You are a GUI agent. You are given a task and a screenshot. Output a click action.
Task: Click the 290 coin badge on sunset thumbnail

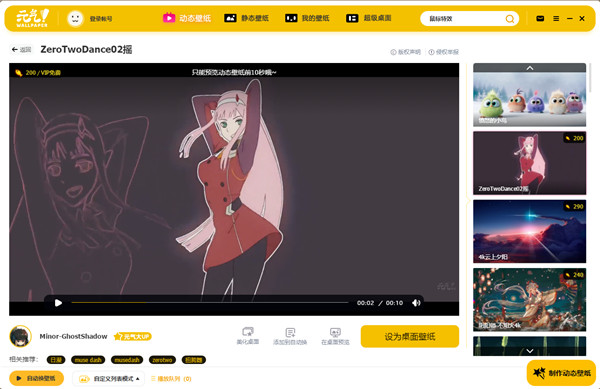574,207
